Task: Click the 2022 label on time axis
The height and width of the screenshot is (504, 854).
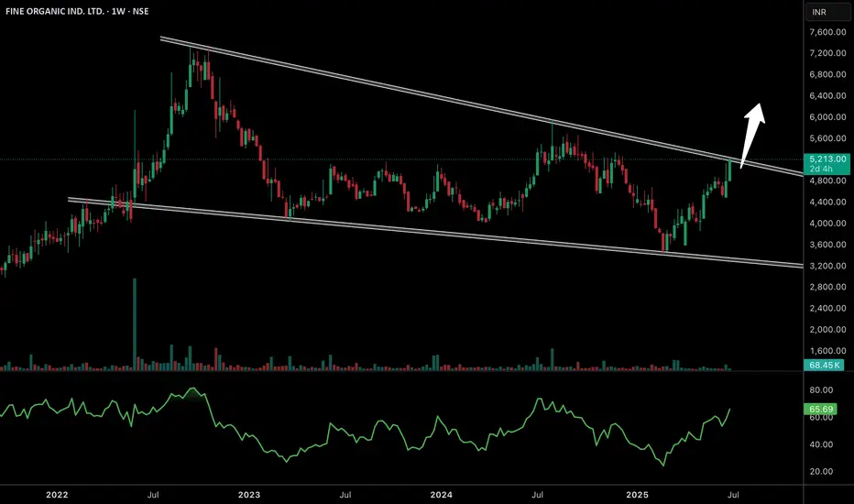Action: 57,495
